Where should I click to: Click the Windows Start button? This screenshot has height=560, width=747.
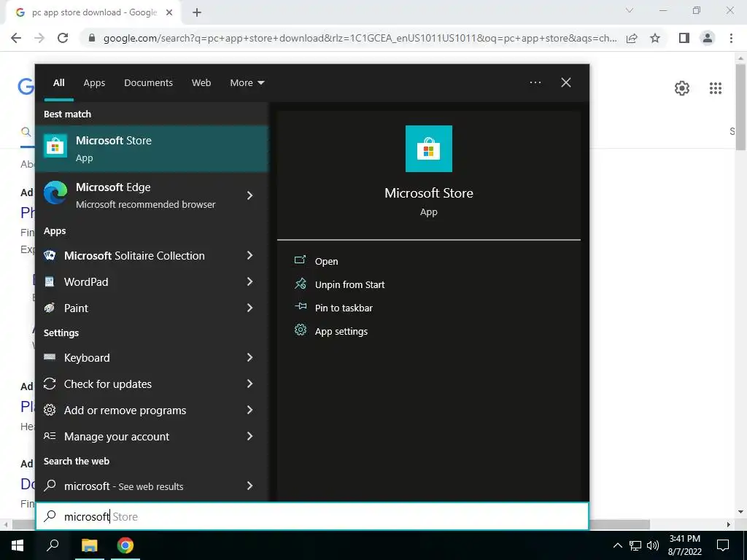tap(18, 545)
